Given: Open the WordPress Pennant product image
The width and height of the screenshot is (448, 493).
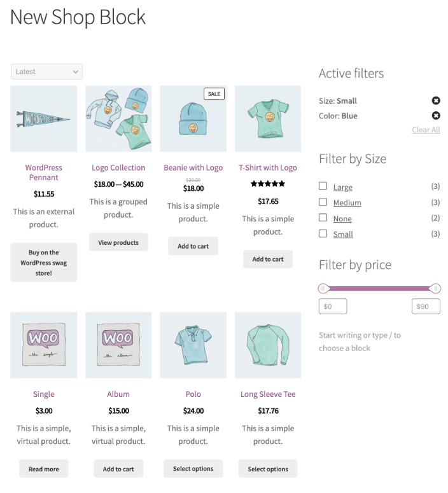Looking at the screenshot, I should (x=44, y=118).
